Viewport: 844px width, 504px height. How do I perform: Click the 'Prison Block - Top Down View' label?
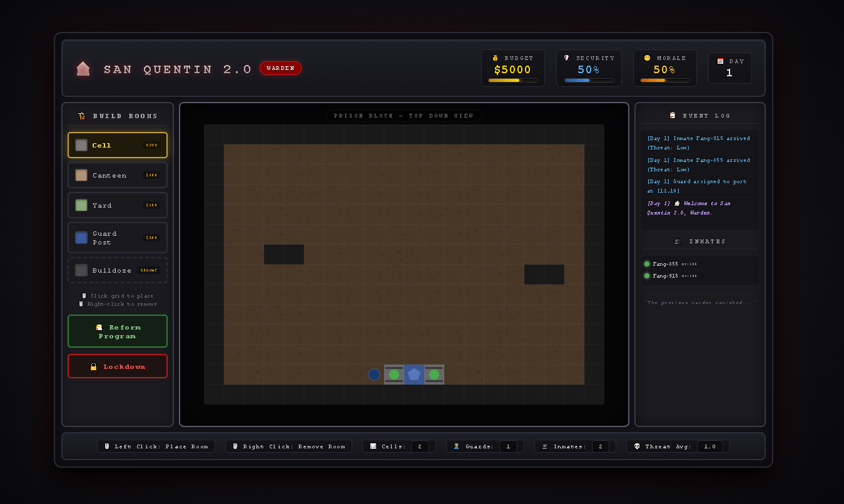404,116
